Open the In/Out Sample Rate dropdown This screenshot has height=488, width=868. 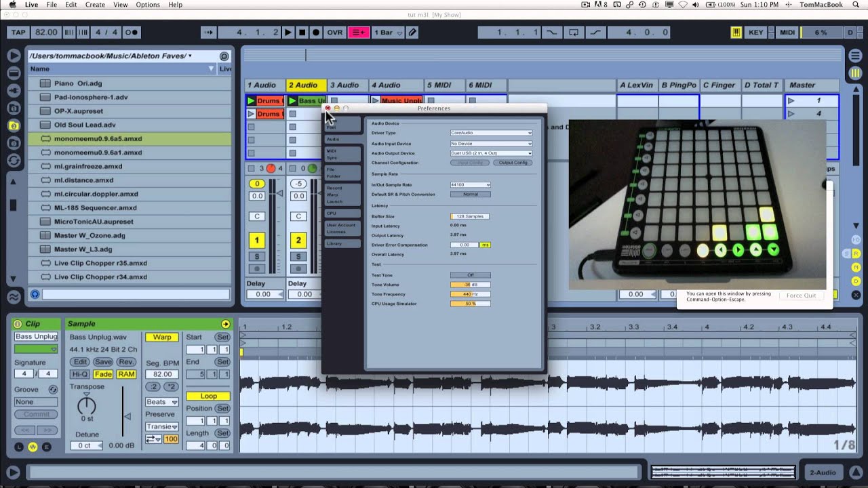tap(470, 184)
